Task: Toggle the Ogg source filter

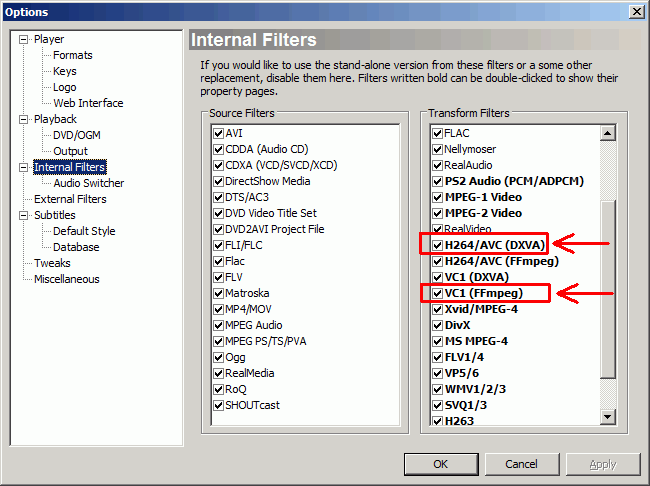Action: (x=218, y=357)
